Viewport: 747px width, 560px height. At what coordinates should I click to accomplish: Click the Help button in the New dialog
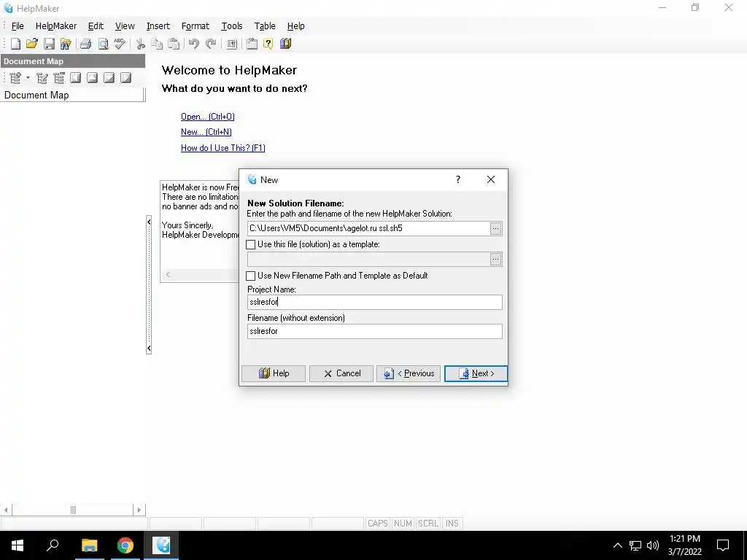274,374
